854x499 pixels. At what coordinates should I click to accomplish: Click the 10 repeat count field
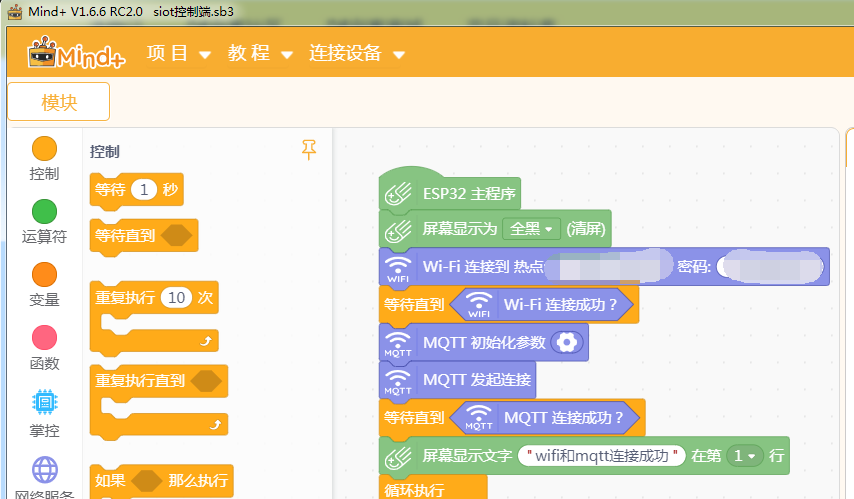tap(176, 297)
